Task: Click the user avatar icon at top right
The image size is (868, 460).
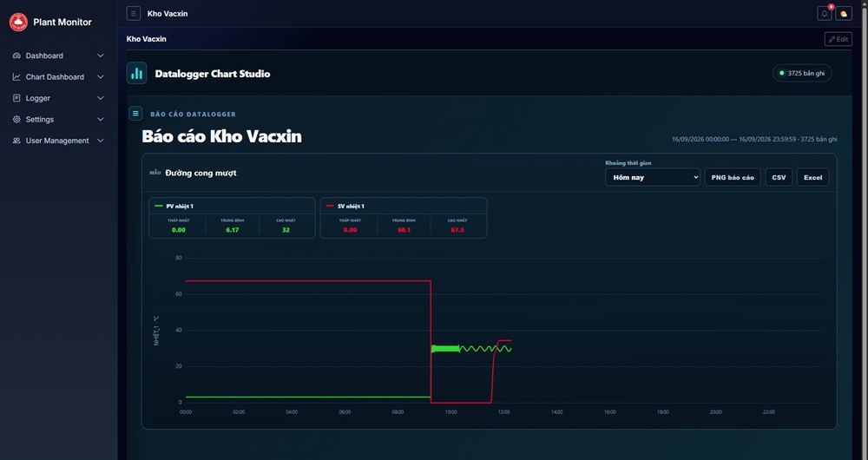Action: (844, 14)
